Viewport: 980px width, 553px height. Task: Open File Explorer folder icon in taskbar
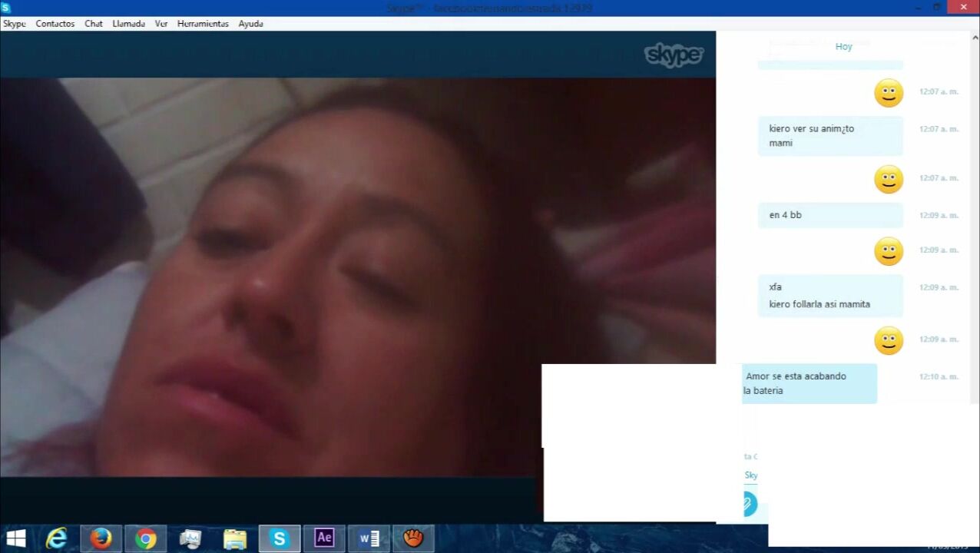[x=234, y=538]
